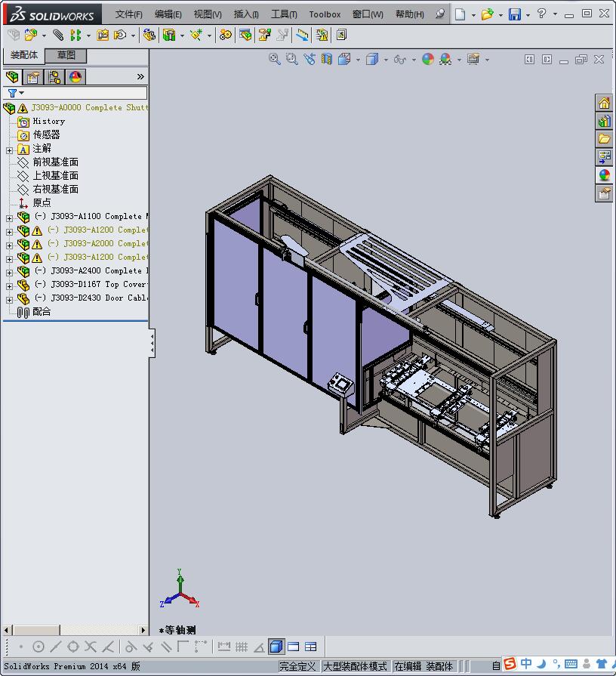Viewport: 616px width, 676px height.
Task: Switch to the 草图 tab
Action: [x=66, y=55]
